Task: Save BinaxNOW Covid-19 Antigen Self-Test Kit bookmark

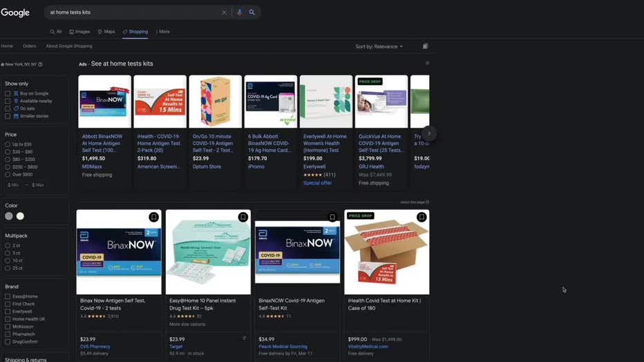Action: click(332, 217)
